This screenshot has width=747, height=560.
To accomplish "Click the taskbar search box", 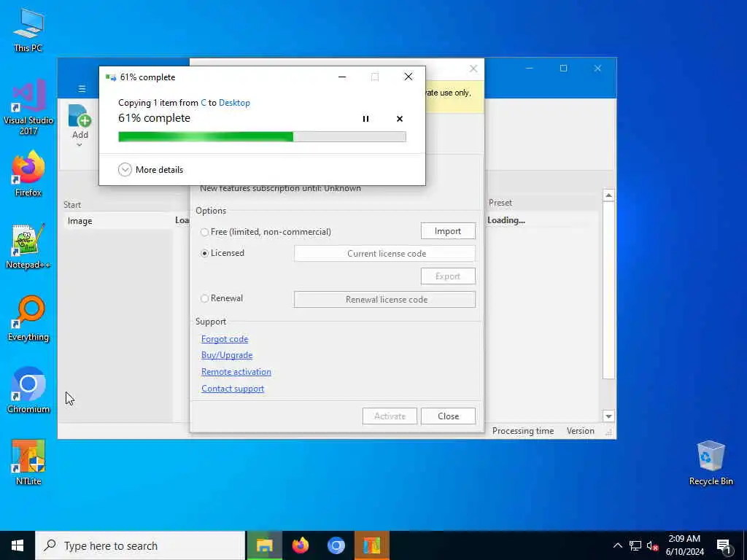I will [x=140, y=545].
